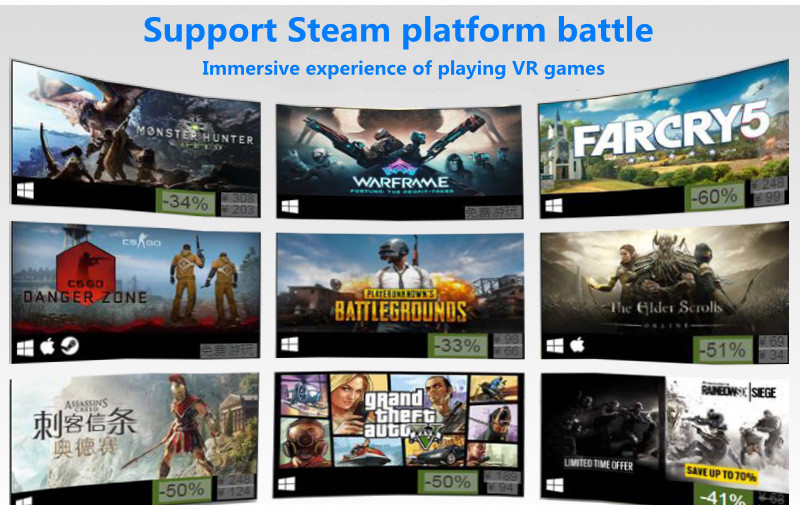The width and height of the screenshot is (800, 505).
Task: Click Windows icon under Rainbow Six Siege
Action: (555, 485)
